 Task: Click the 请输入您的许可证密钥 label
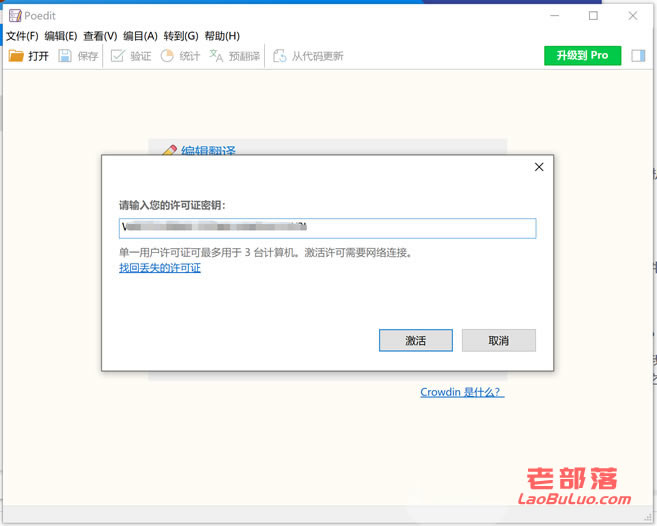(x=172, y=205)
